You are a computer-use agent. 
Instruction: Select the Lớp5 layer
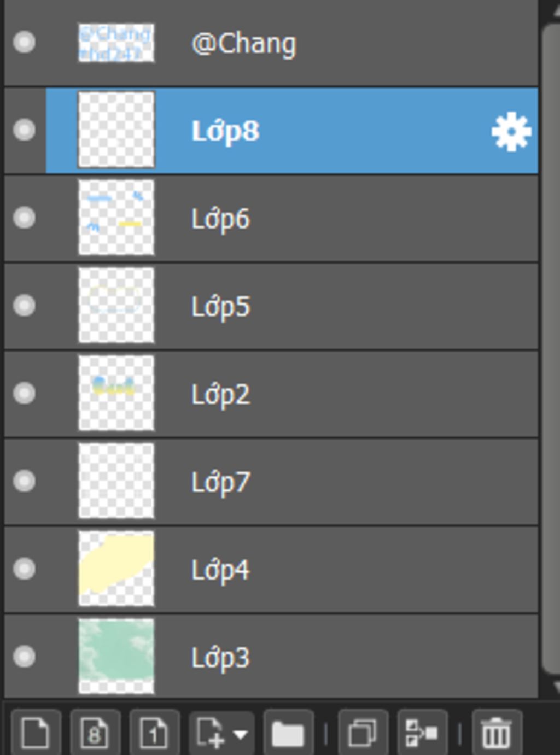[x=328, y=306]
